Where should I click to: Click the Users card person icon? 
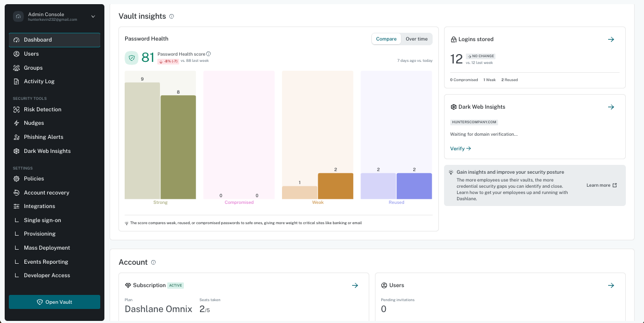click(384, 286)
